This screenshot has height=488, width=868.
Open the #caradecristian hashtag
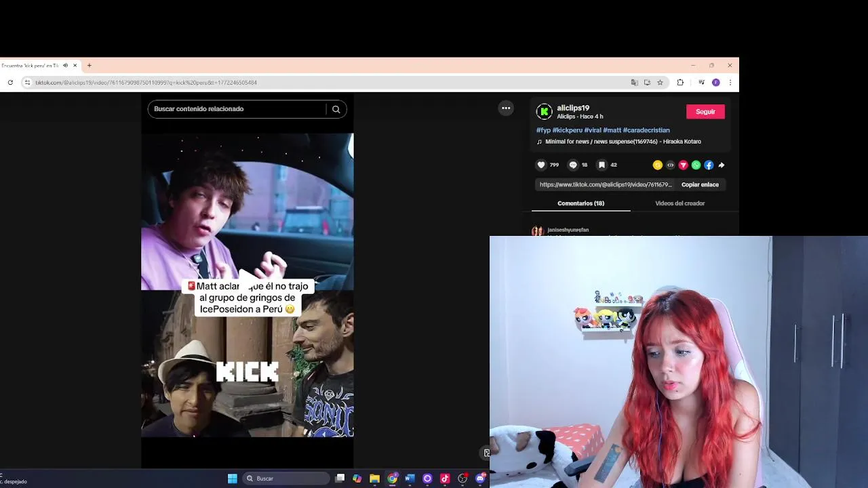coord(646,130)
